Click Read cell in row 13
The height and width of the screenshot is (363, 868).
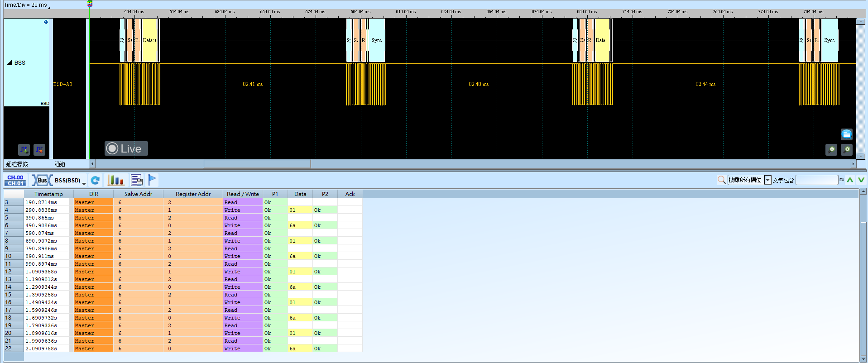click(x=243, y=279)
